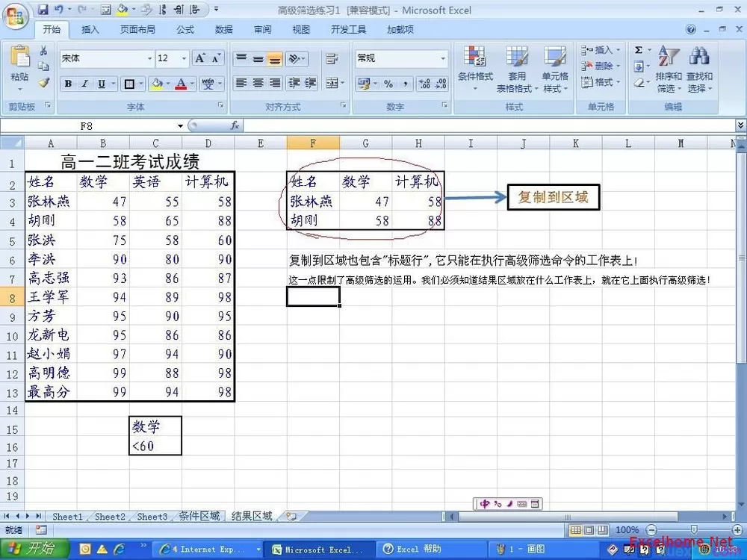Screen dimensions: 747x560
Task: Align text left in cell
Action: pyautogui.click(x=241, y=84)
